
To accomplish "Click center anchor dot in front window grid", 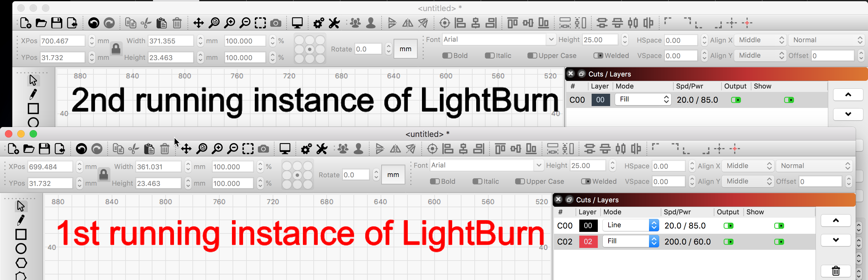I will pyautogui.click(x=297, y=175).
